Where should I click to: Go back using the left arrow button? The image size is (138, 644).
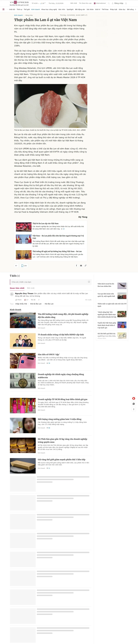click(x=16, y=266)
